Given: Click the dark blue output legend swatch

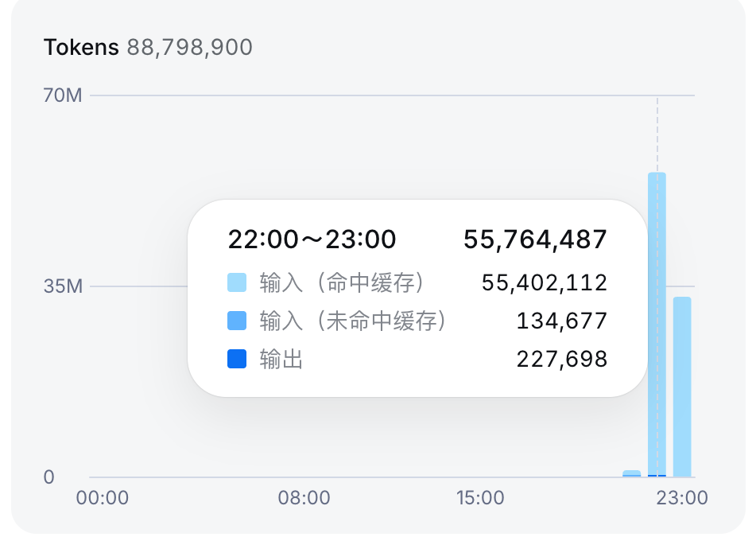Looking at the screenshot, I should click(237, 359).
